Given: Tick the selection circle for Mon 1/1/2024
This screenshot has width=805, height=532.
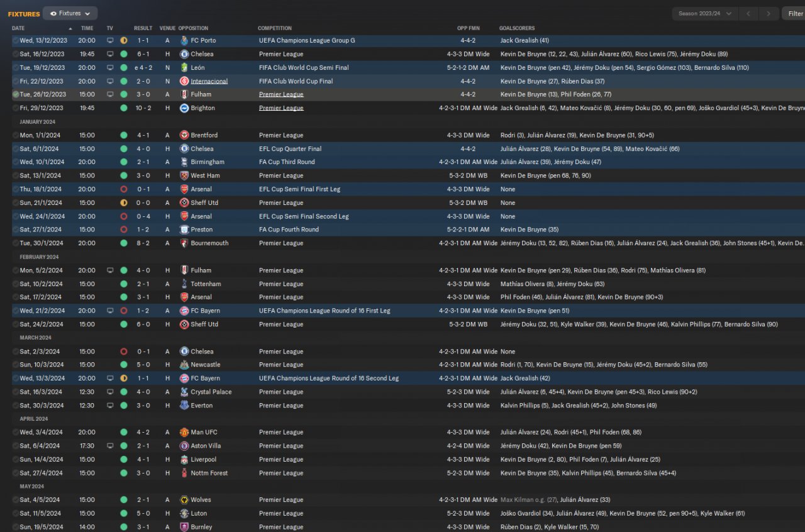Looking at the screenshot, I should click(16, 135).
